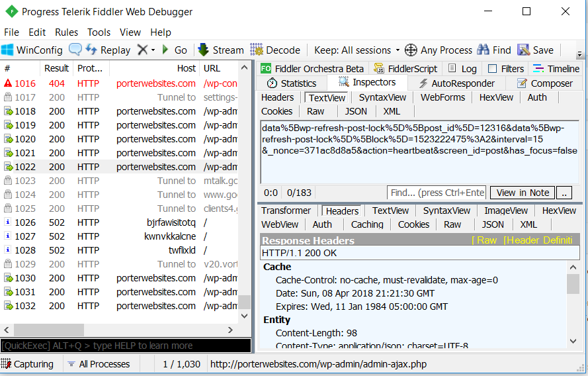Open the Rules menu
This screenshot has height=376, width=588.
point(66,32)
